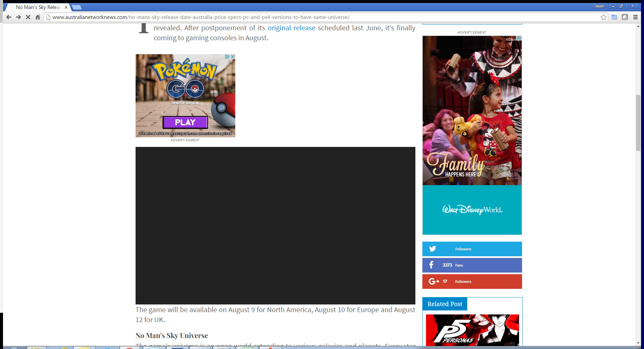Click the scrollbar up arrow

click(x=638, y=26)
